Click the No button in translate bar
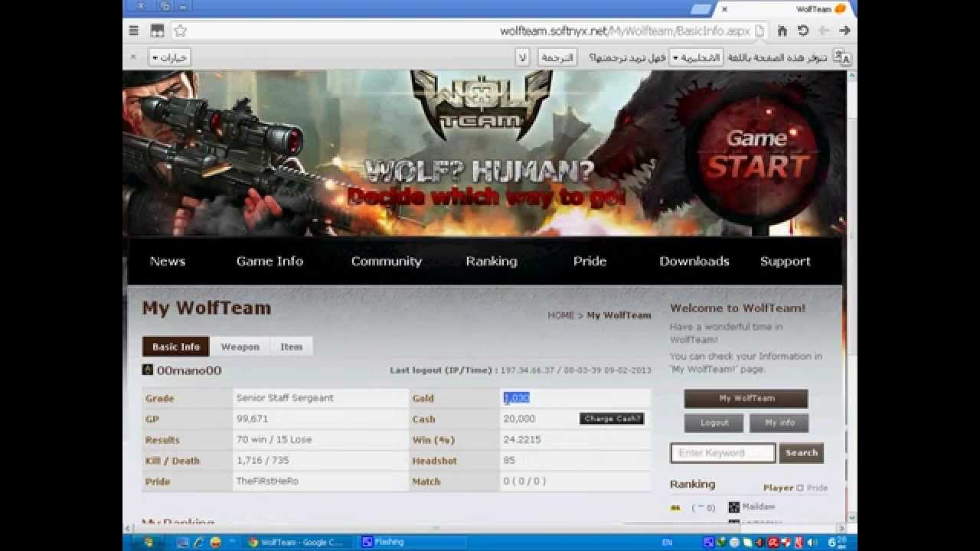This screenshot has height=551, width=980. click(x=522, y=57)
